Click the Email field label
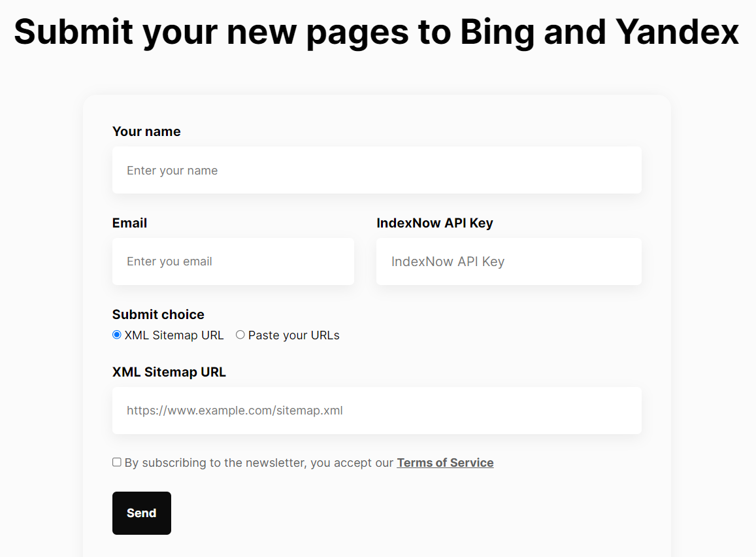The image size is (756, 557). (x=129, y=223)
